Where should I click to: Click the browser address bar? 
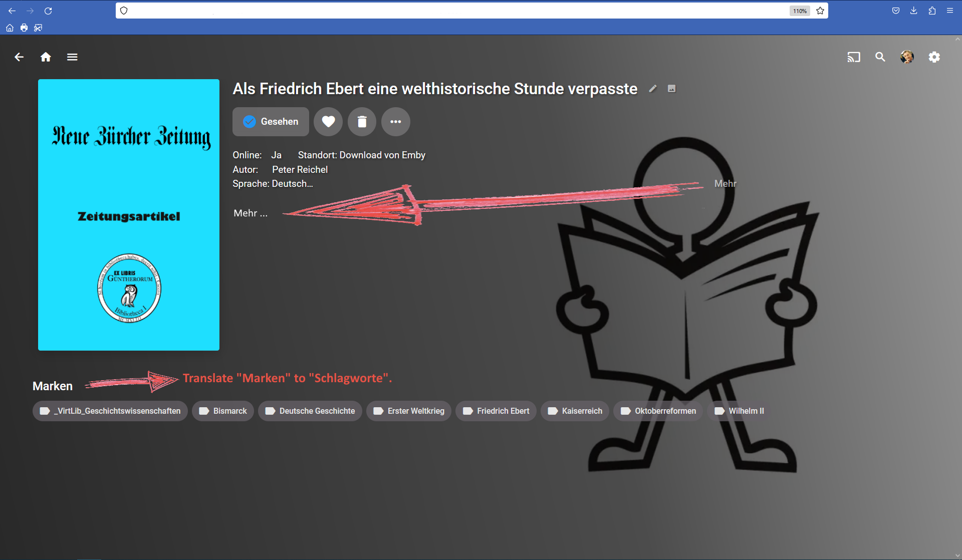(451, 11)
